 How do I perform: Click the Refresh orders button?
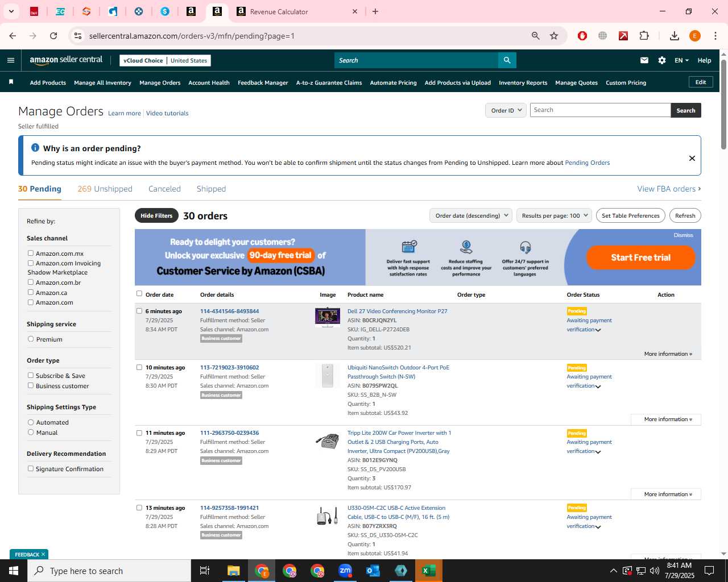point(685,215)
